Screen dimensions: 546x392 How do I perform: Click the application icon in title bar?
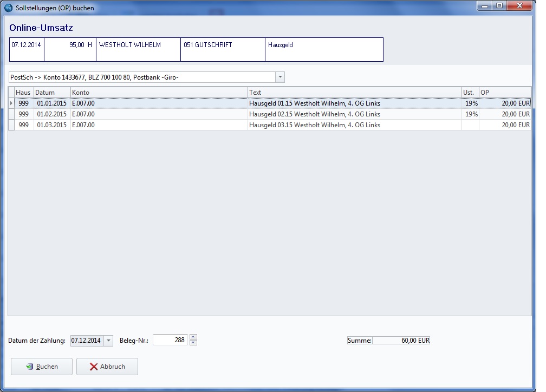click(x=9, y=8)
